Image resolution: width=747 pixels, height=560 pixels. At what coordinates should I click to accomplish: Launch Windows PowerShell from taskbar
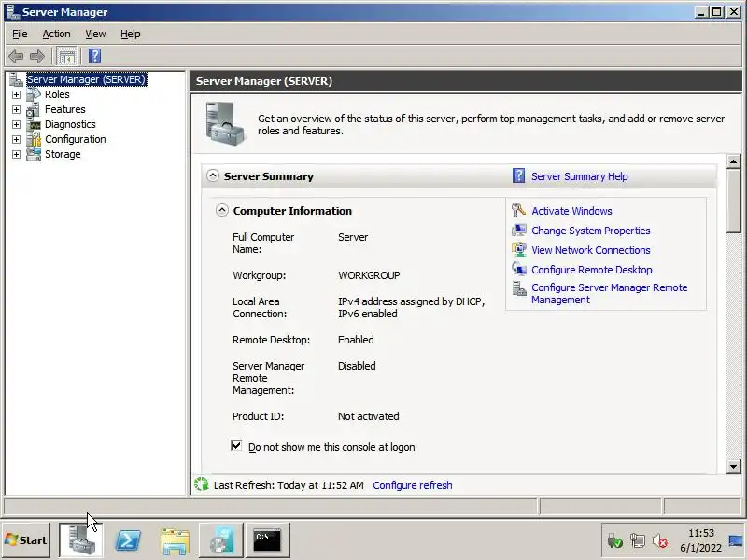pyautogui.click(x=128, y=540)
